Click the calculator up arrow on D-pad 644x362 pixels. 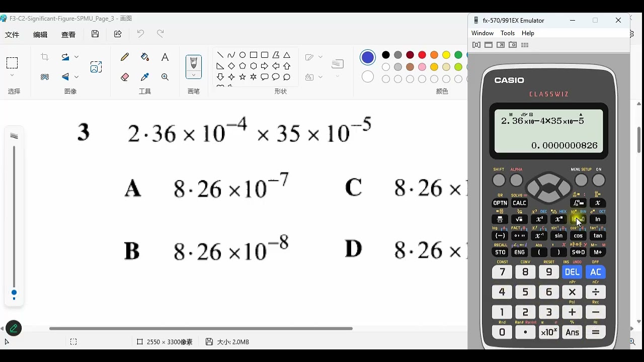[549, 178]
